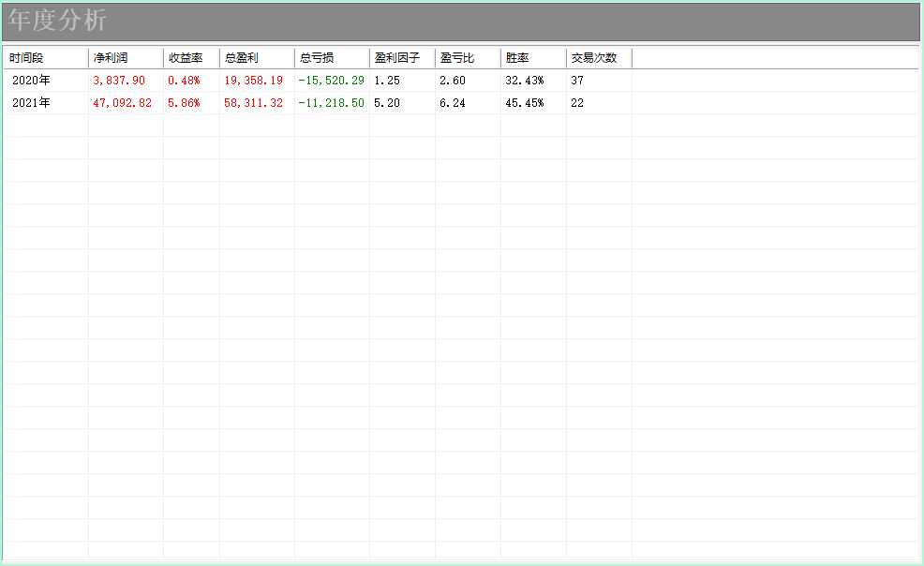
Task: Click trade count 22
Action: click(577, 102)
